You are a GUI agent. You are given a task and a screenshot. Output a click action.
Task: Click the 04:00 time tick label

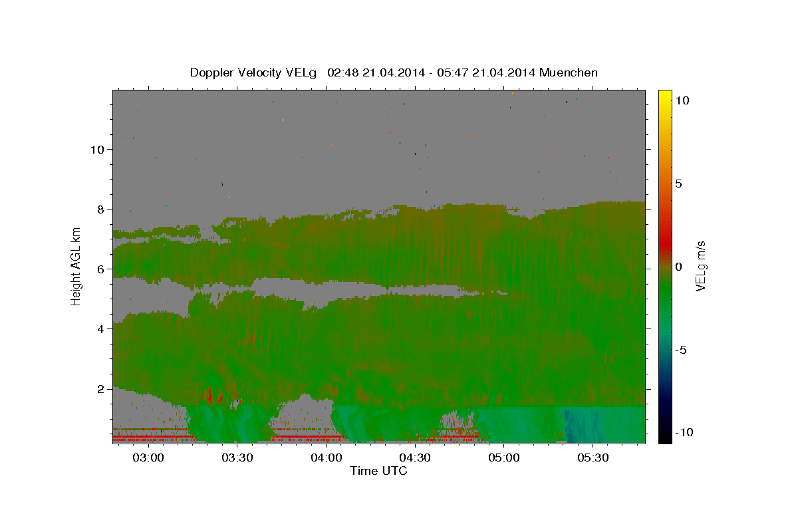[326, 458]
